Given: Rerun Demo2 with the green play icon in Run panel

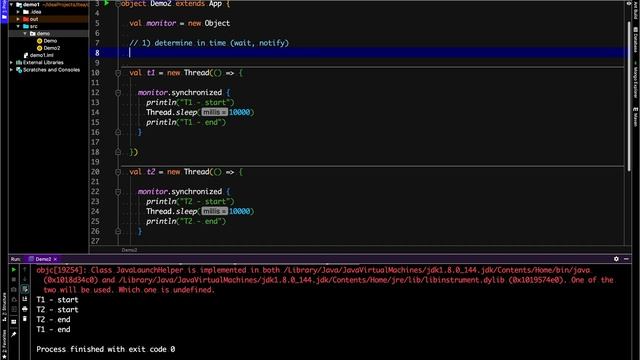Looking at the screenshot, I should 14,270.
